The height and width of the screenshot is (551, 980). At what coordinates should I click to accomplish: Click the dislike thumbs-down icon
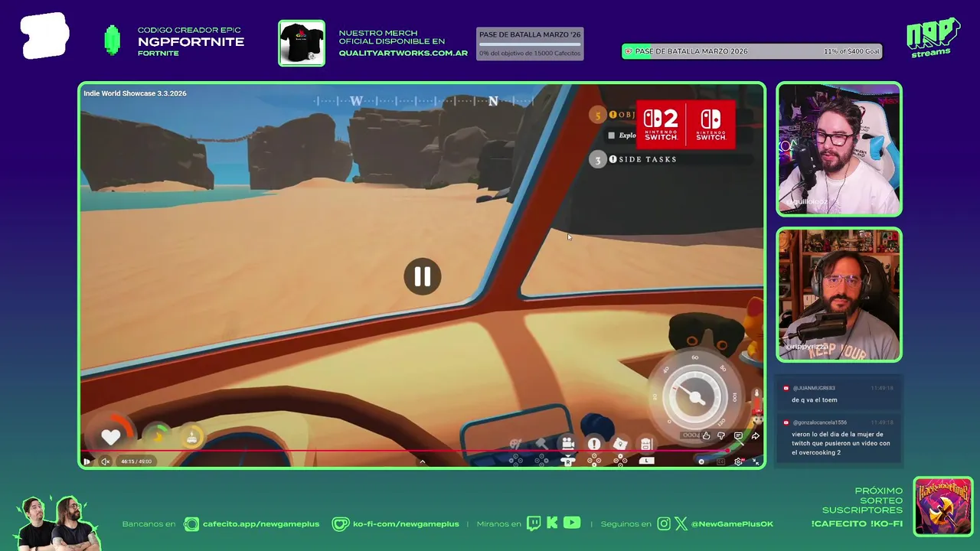(x=721, y=435)
